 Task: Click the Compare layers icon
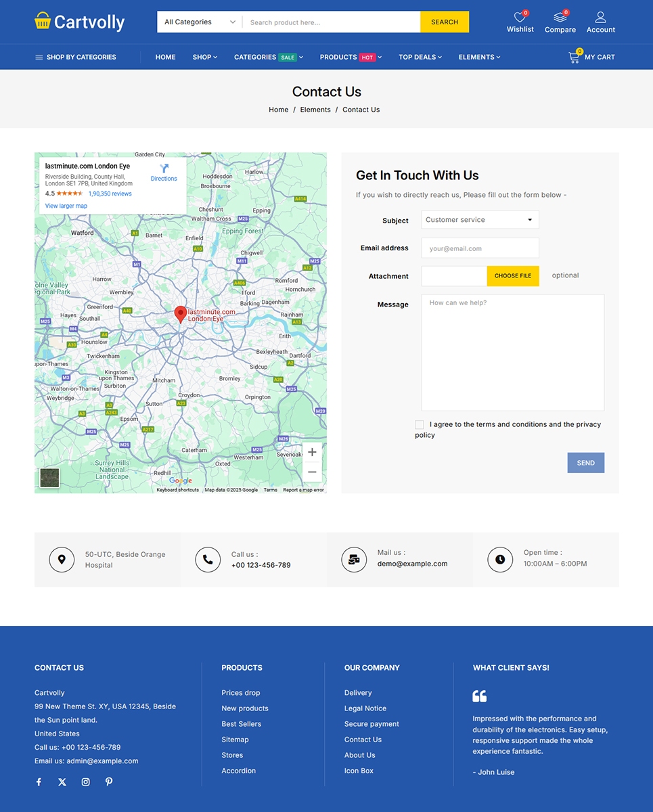(x=560, y=17)
